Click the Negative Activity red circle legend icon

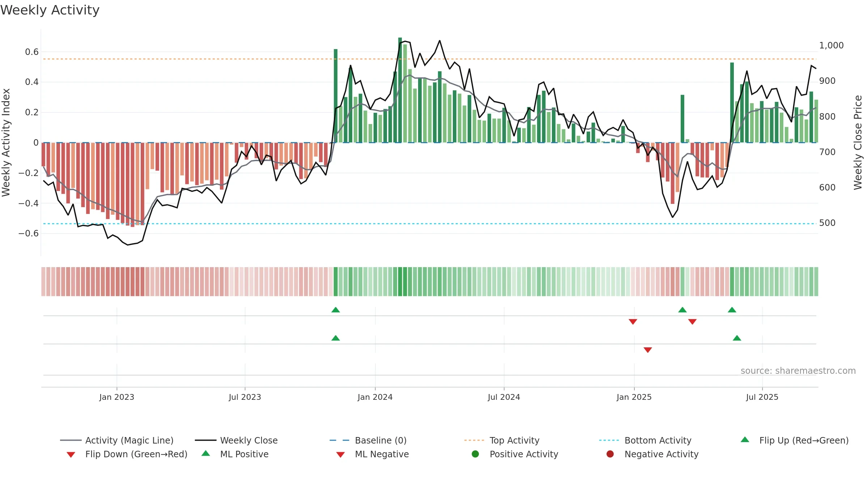(x=610, y=454)
